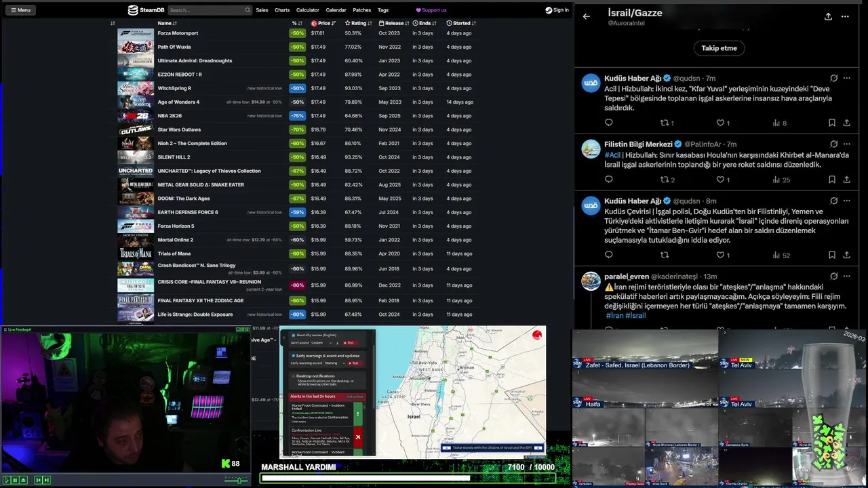
Task: Click the search magnifier icon
Action: tap(248, 10)
